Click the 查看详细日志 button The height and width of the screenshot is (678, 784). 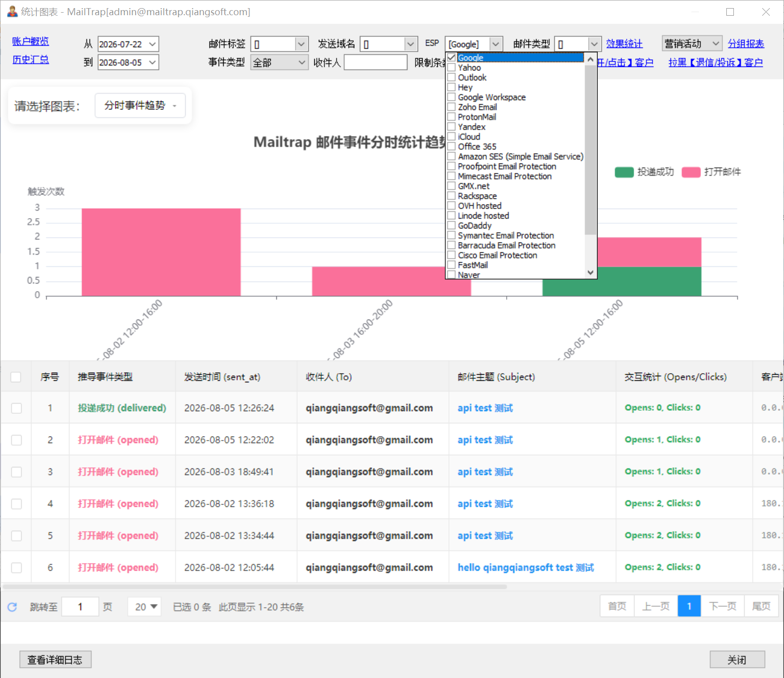point(55,660)
